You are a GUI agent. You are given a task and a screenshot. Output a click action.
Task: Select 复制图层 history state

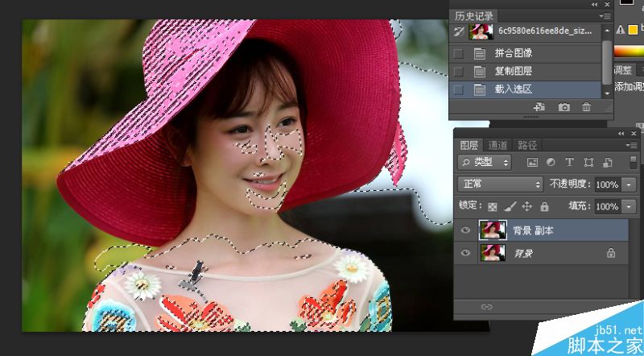pos(526,71)
